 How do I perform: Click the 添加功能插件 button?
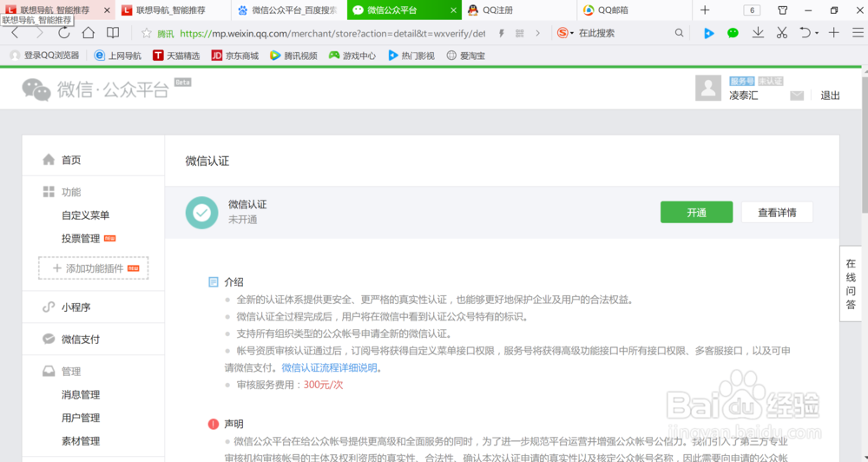coord(94,268)
